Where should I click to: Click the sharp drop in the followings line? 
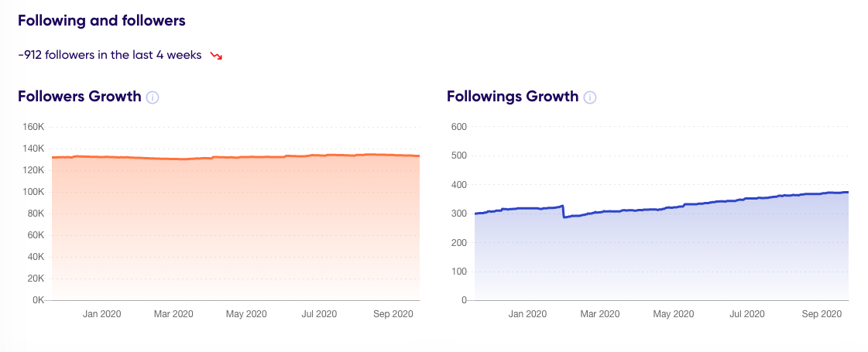pos(564,211)
